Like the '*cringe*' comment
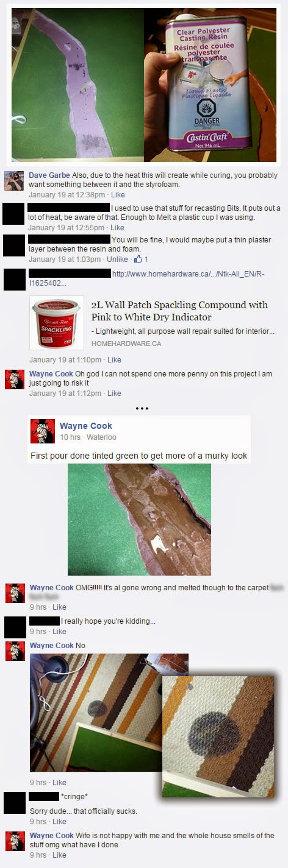Screen dimensions: 288x868 pyautogui.click(x=59, y=822)
